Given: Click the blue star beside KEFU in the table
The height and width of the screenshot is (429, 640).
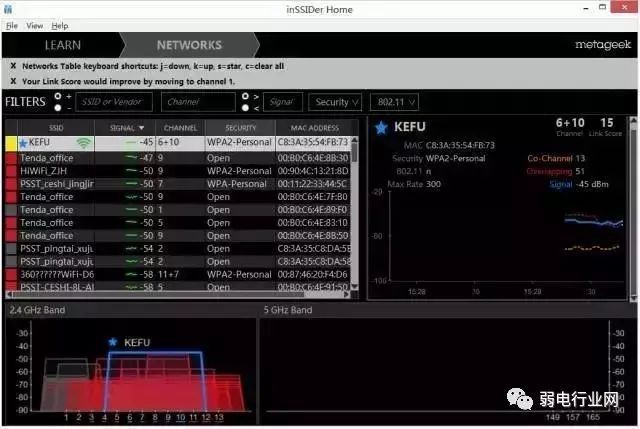Looking at the screenshot, I should [x=23, y=143].
